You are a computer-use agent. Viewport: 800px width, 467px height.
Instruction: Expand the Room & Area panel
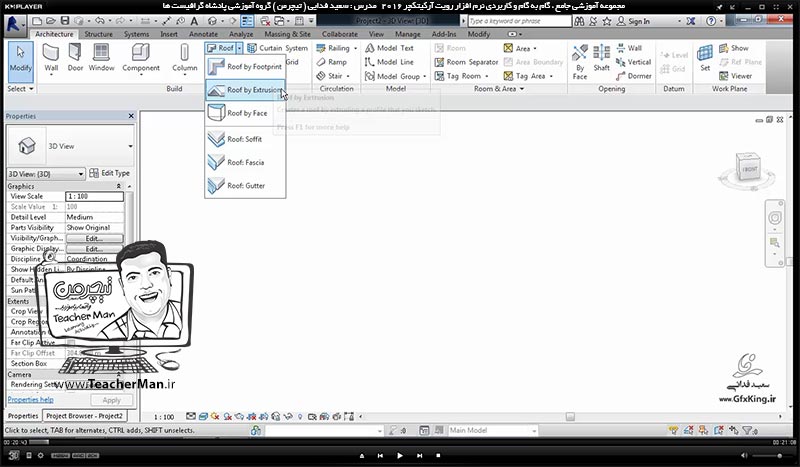tap(499, 89)
